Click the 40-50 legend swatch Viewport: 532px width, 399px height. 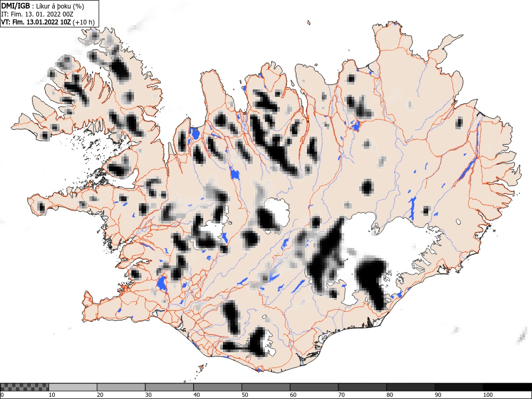pos(218,387)
